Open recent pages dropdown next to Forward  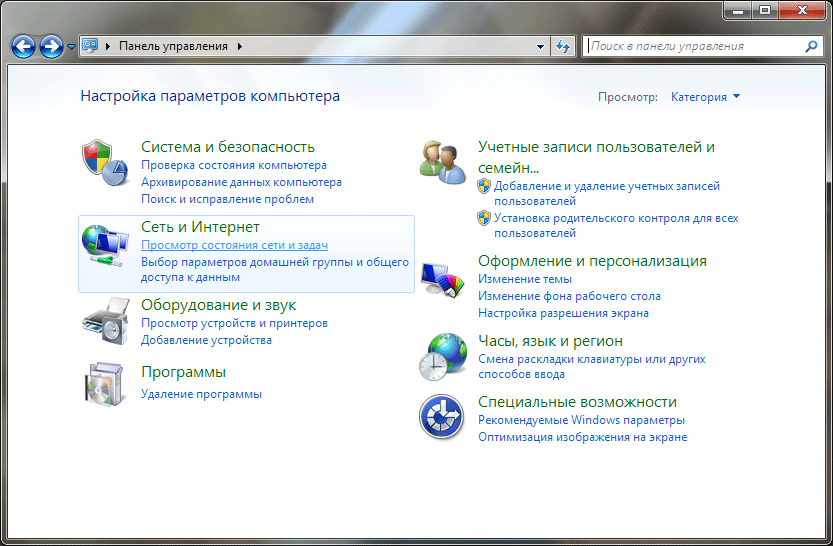pyautogui.click(x=72, y=47)
